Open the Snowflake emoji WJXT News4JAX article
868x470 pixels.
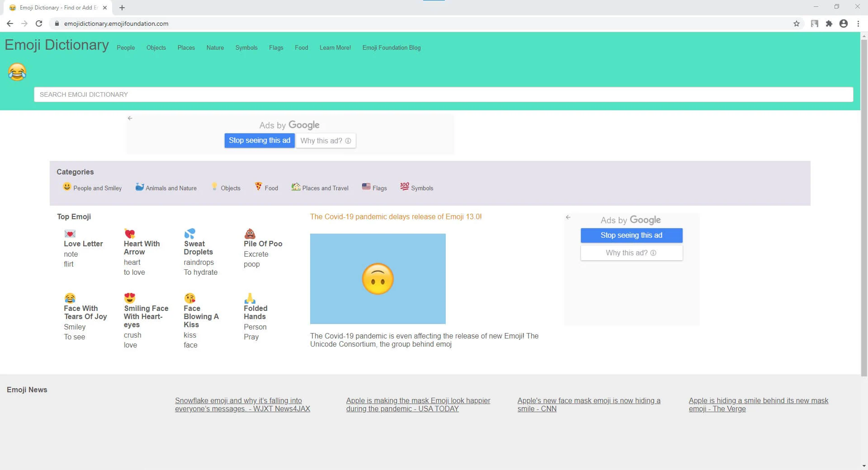(243, 404)
